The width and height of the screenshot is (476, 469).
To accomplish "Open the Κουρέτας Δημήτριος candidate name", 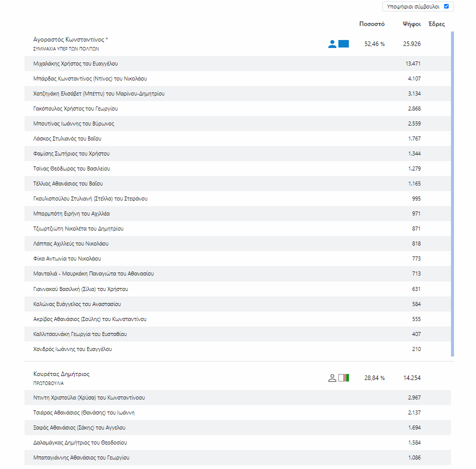I will point(62,374).
